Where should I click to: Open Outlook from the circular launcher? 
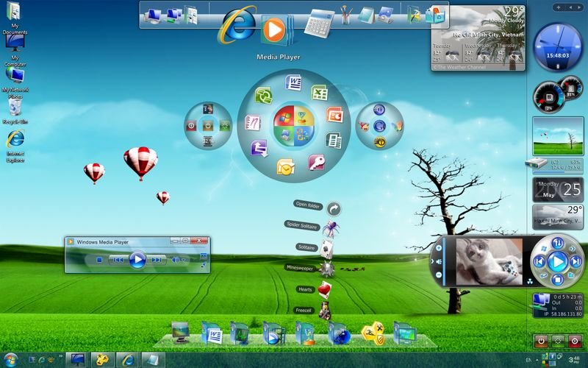click(285, 168)
